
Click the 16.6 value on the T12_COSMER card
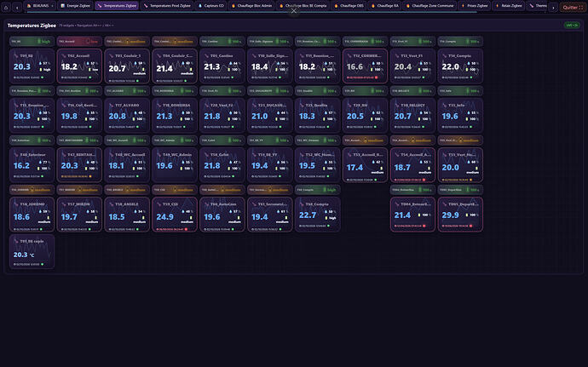pyautogui.click(x=355, y=66)
